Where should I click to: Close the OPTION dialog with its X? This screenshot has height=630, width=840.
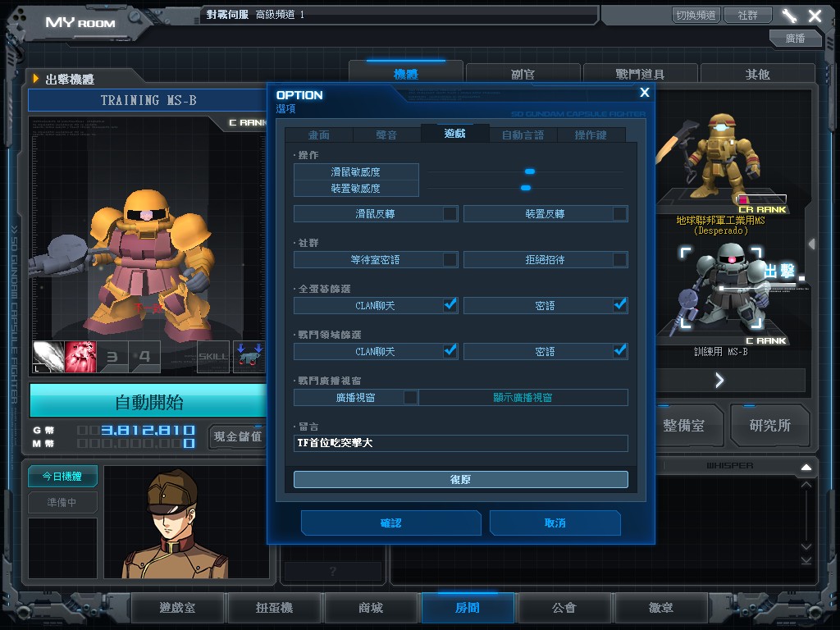(x=645, y=92)
